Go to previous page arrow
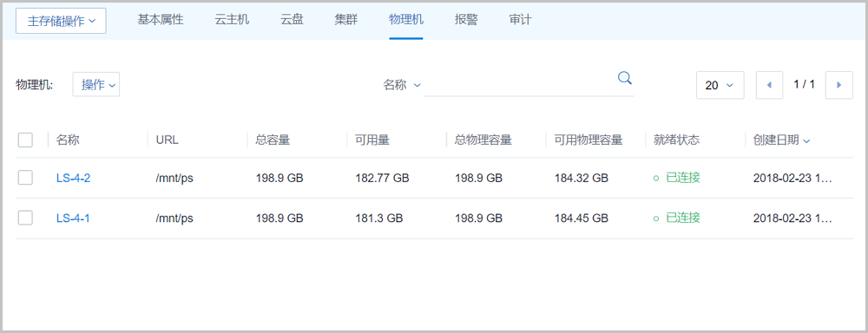 click(769, 85)
